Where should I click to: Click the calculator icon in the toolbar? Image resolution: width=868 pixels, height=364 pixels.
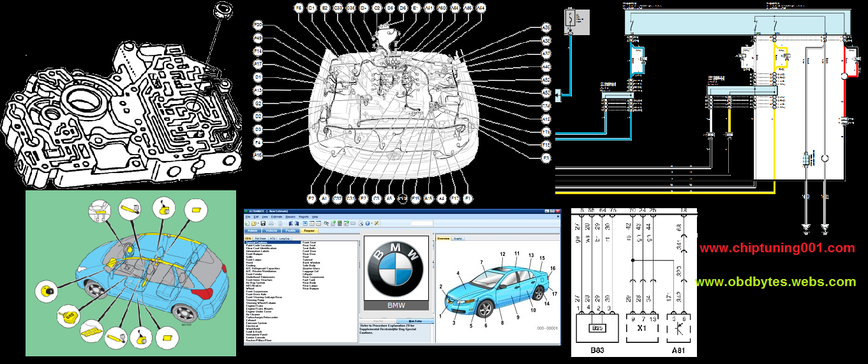[340, 223]
